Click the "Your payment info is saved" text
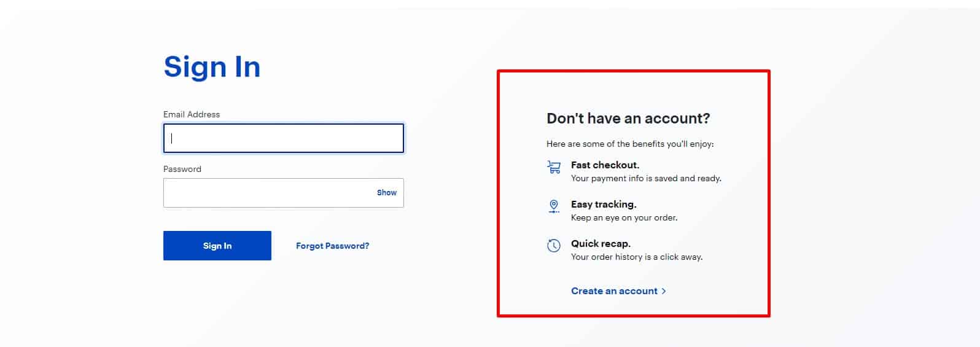 (x=646, y=178)
